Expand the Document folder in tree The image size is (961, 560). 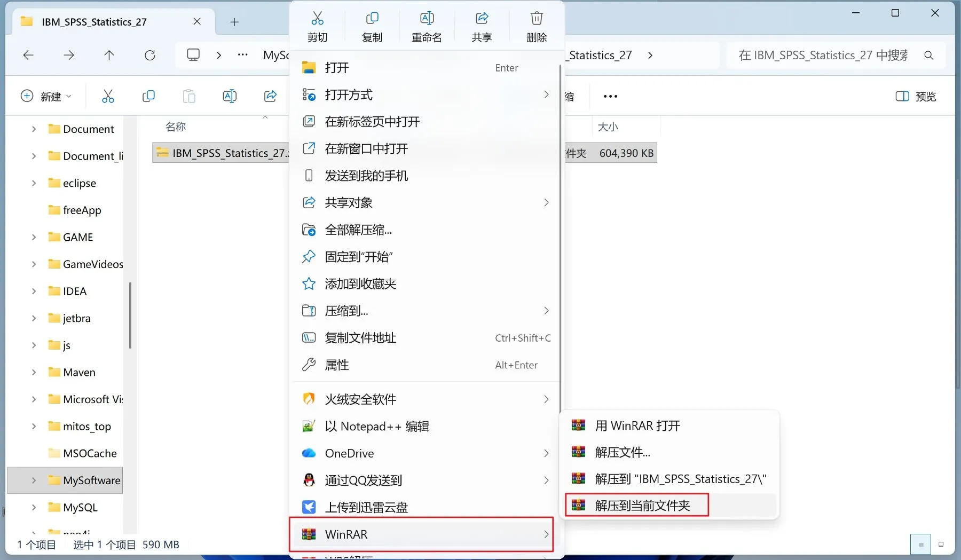pyautogui.click(x=34, y=129)
